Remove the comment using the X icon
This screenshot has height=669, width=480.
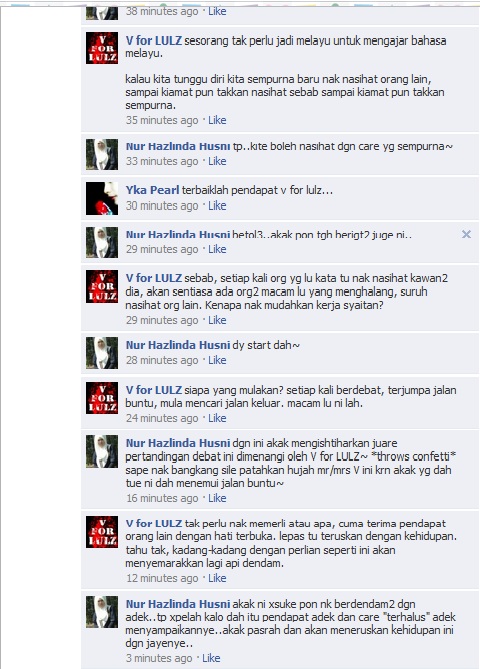click(466, 234)
